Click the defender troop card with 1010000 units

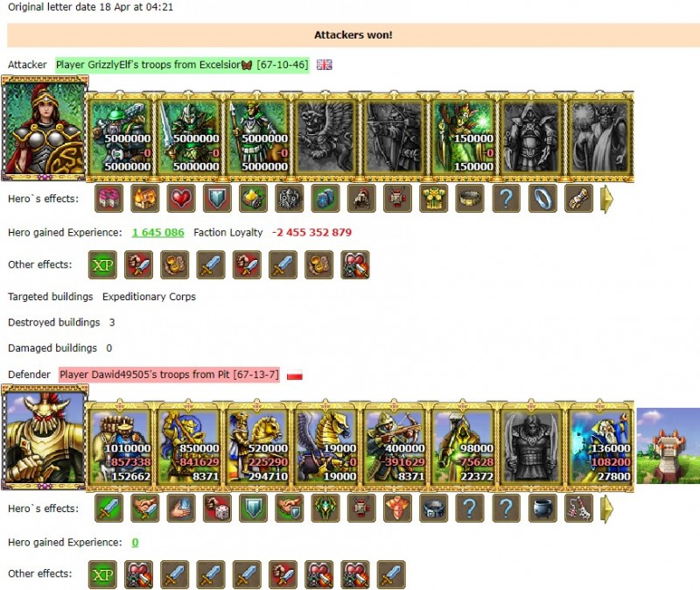coord(120,446)
